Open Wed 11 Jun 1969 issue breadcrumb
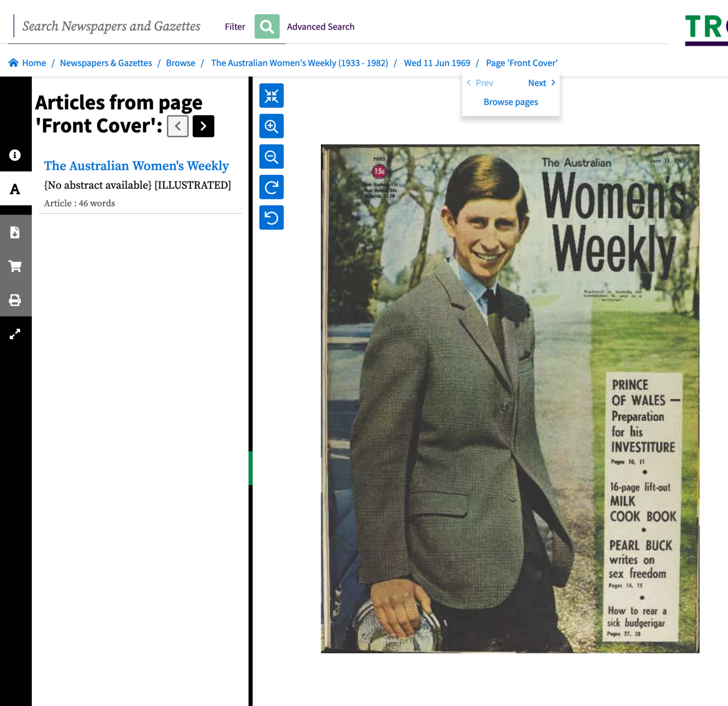The image size is (728, 706). (x=437, y=63)
